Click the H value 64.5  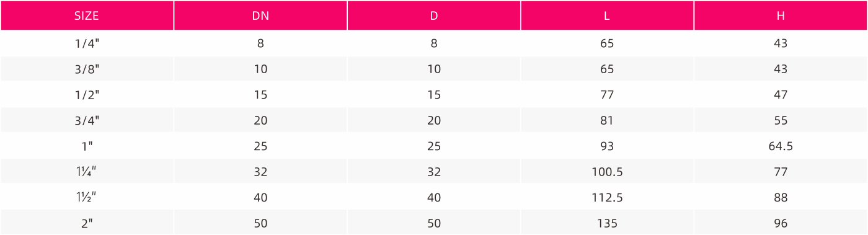coord(781,146)
